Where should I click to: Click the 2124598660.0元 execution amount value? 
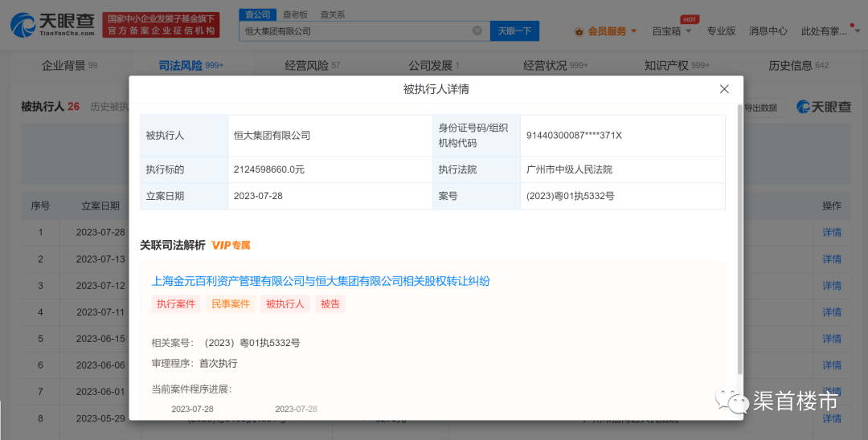tap(269, 169)
